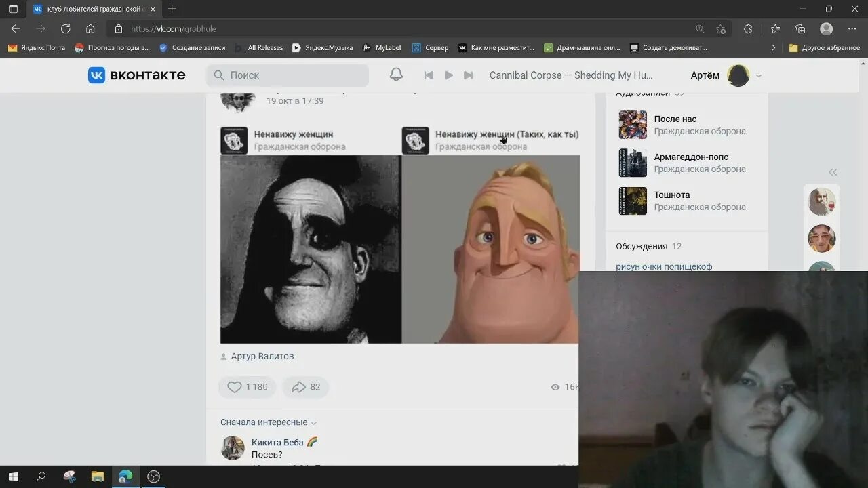Open browser profile icon
Viewport: 868px width, 488px height.
tap(826, 28)
